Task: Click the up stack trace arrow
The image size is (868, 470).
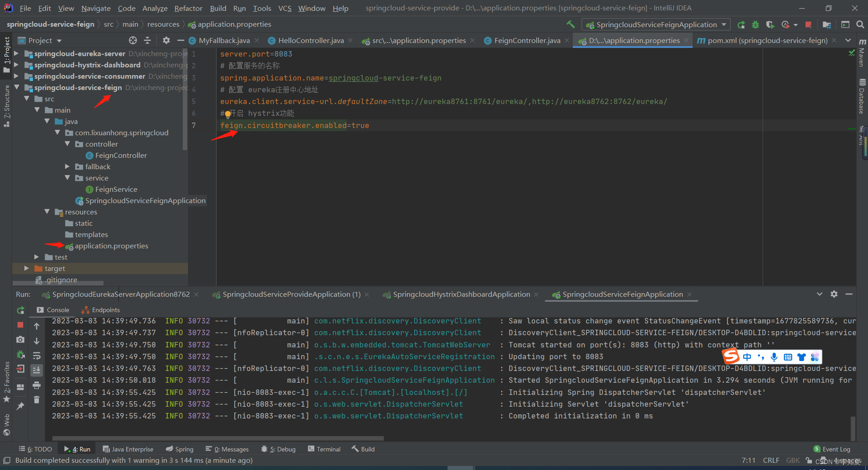Action: (37, 326)
